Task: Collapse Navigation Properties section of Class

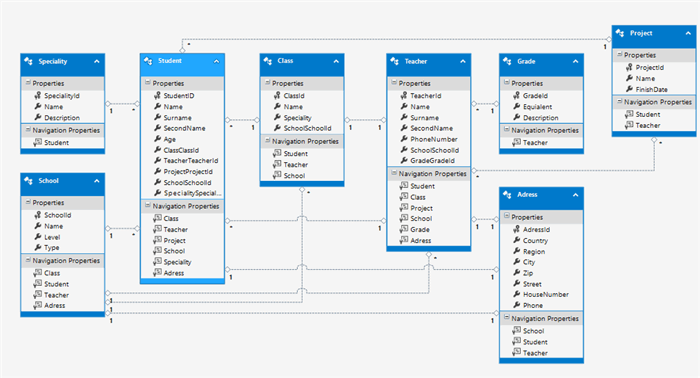Action: click(x=267, y=141)
